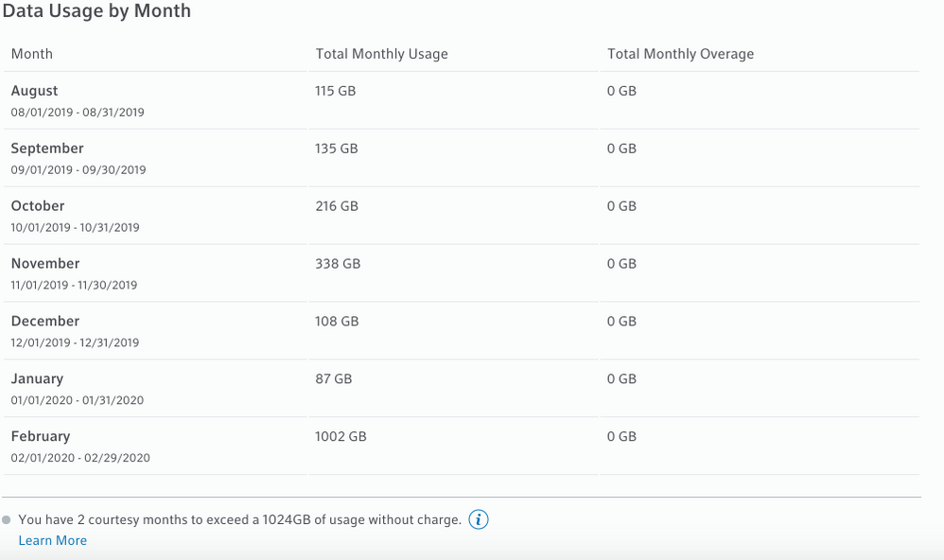Image resolution: width=944 pixels, height=560 pixels.
Task: Select the February month label
Action: coord(41,437)
